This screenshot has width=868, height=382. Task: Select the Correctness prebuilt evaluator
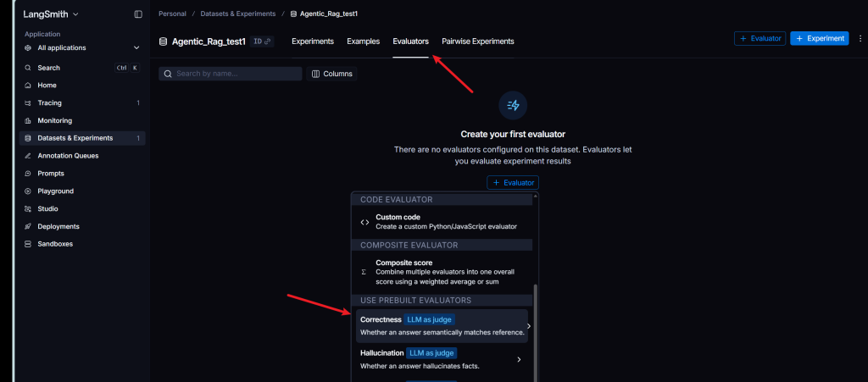442,326
